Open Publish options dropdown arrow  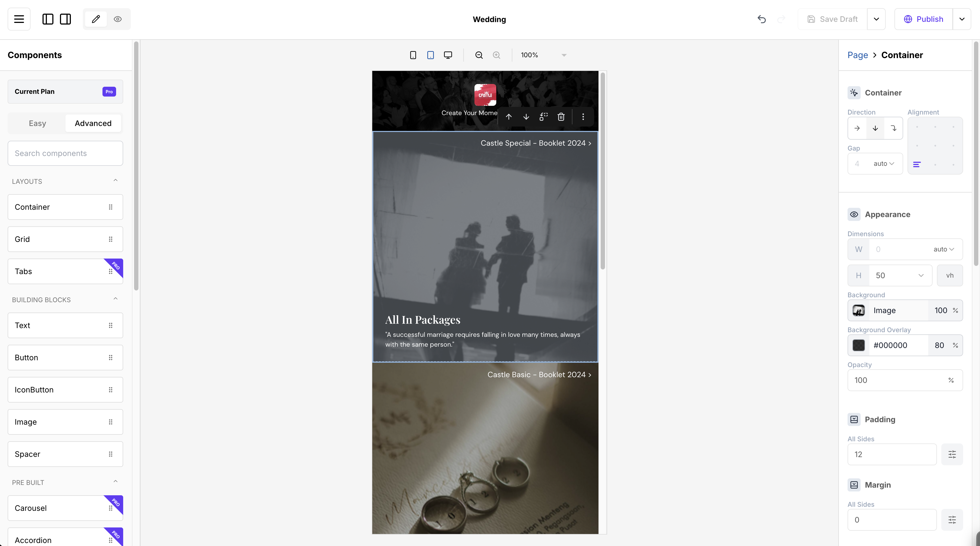point(962,19)
